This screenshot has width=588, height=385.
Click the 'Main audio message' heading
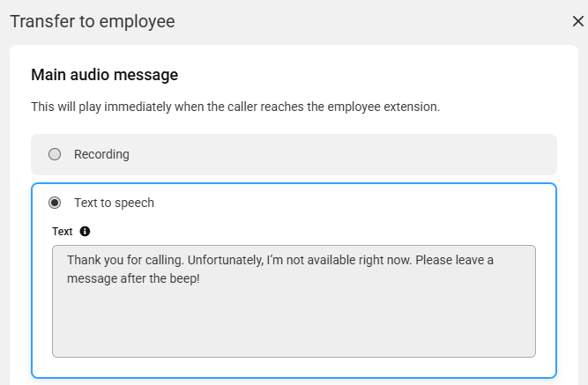coord(105,75)
